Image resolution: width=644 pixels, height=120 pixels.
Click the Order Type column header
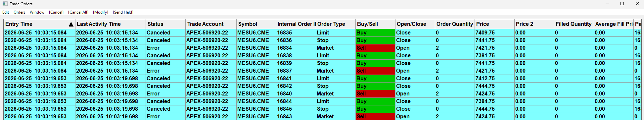click(x=336, y=24)
